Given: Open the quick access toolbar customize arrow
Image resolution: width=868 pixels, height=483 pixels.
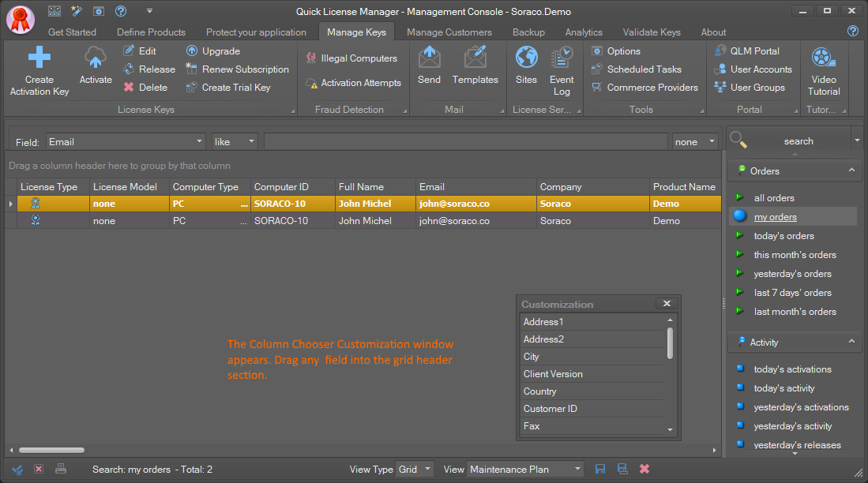Looking at the screenshot, I should point(149,11).
